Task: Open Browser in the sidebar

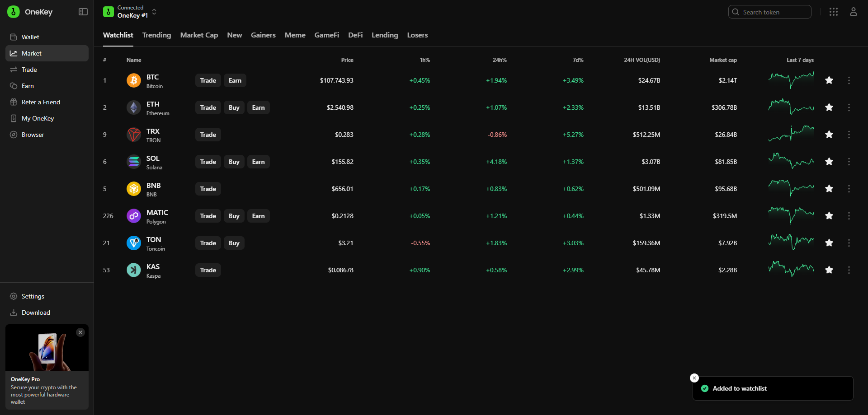Action: pyautogui.click(x=47, y=135)
